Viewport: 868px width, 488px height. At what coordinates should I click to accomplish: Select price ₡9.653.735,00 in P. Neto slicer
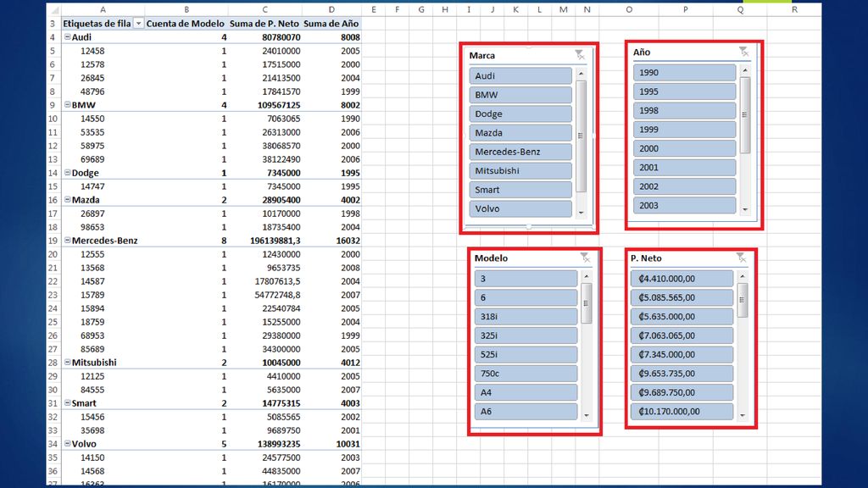(x=682, y=374)
